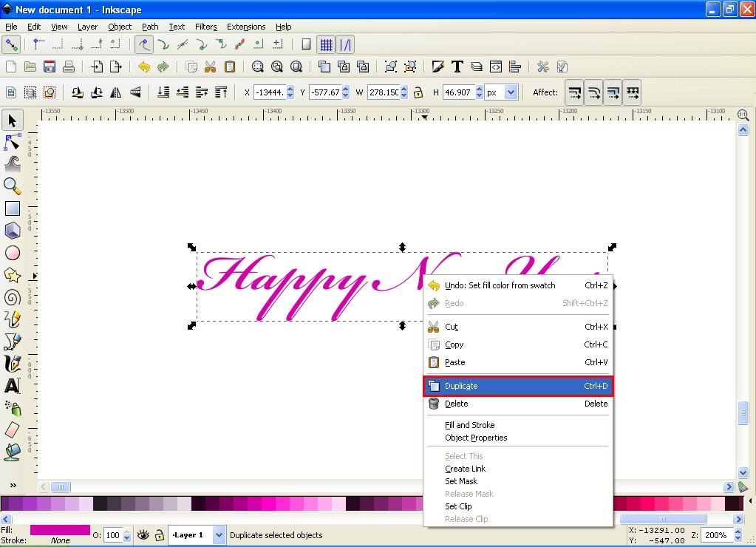Viewport: 756px width, 547px height.
Task: Open the XML editor icon
Action: point(496,67)
